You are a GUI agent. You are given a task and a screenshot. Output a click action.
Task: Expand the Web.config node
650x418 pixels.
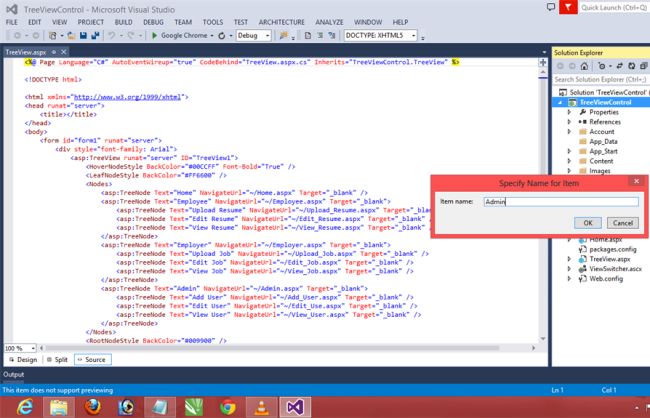click(569, 279)
